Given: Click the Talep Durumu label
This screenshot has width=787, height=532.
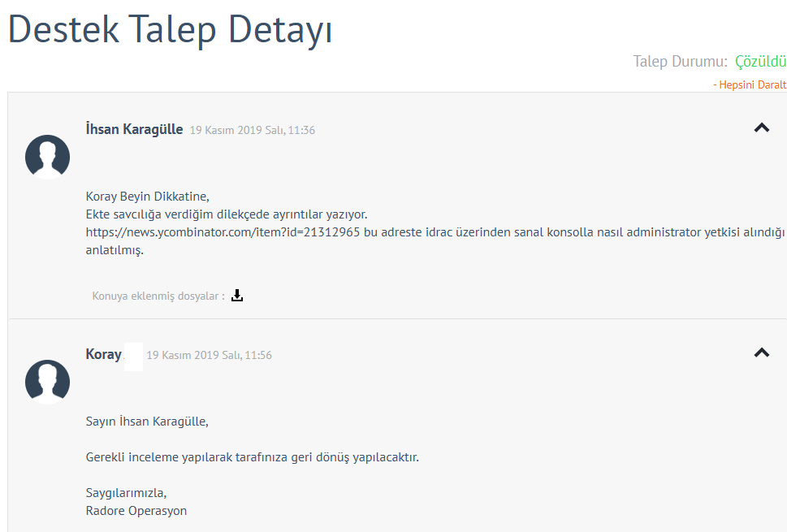Looking at the screenshot, I should coord(680,62).
